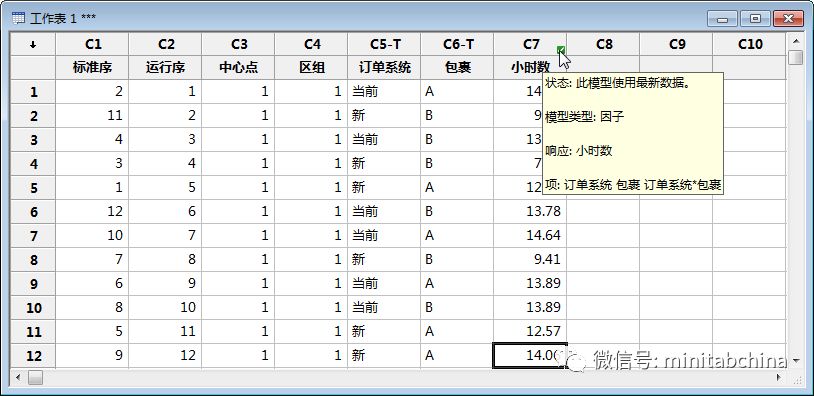
Task: Click the column name cell 中心点
Action: 239,67
